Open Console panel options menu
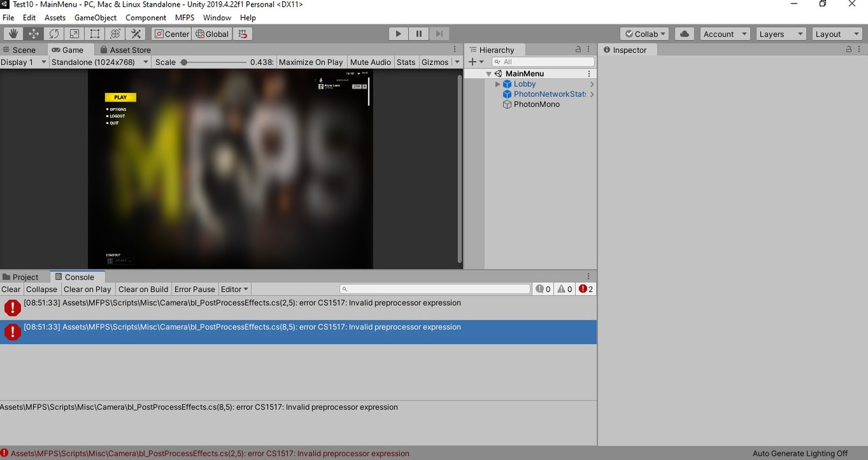 coord(589,276)
